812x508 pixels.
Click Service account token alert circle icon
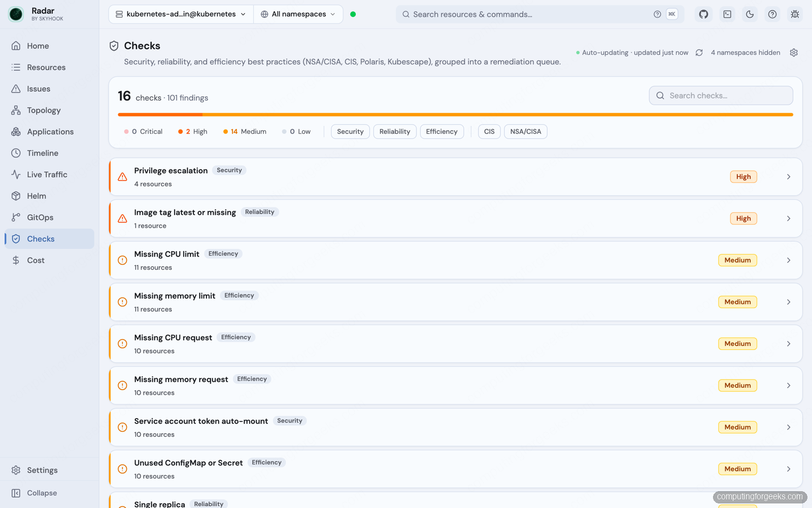122,427
